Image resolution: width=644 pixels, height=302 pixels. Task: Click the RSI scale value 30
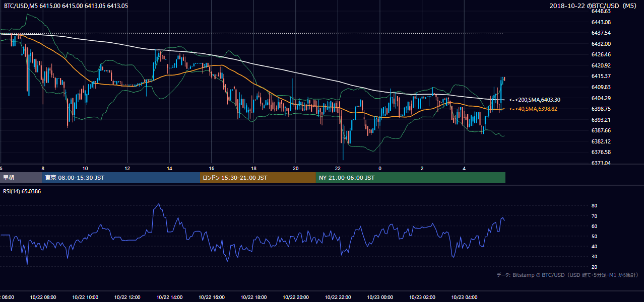pyautogui.click(x=595, y=257)
